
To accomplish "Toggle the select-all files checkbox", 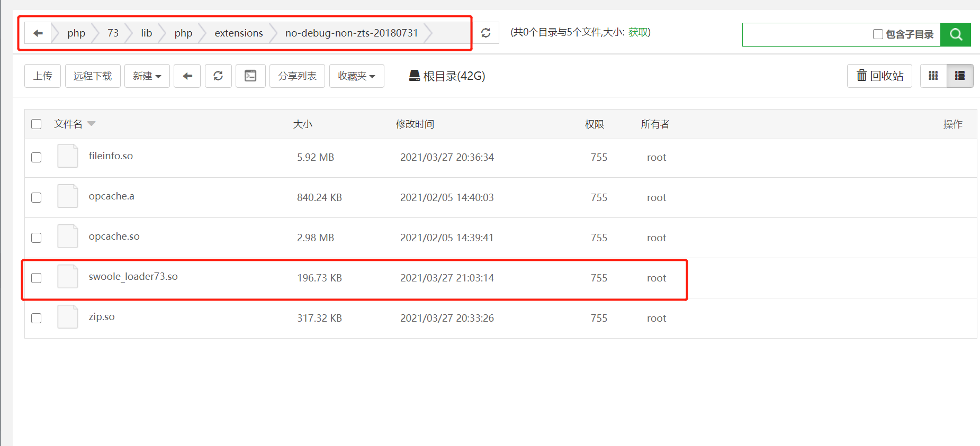I will 37,124.
